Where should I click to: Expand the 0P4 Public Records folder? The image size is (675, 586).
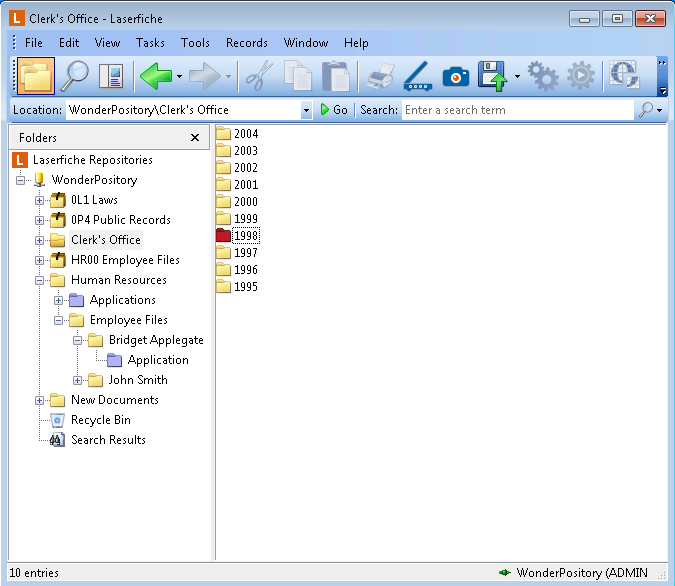(39, 220)
